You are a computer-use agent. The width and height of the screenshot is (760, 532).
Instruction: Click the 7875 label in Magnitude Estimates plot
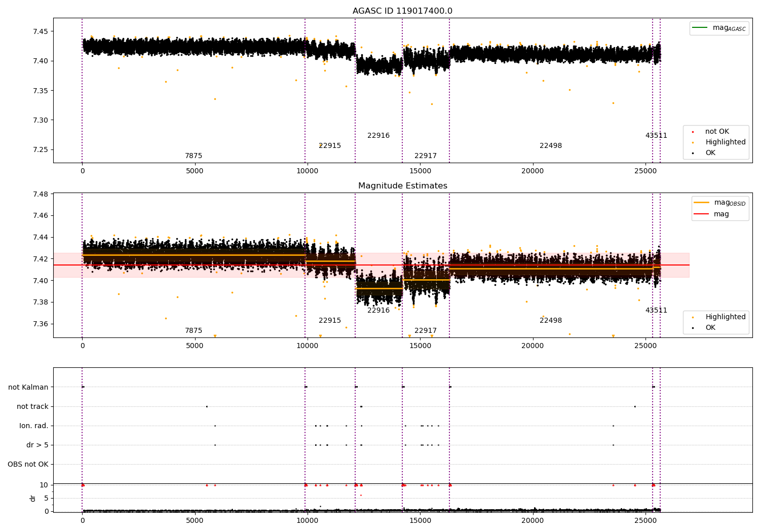[194, 331]
